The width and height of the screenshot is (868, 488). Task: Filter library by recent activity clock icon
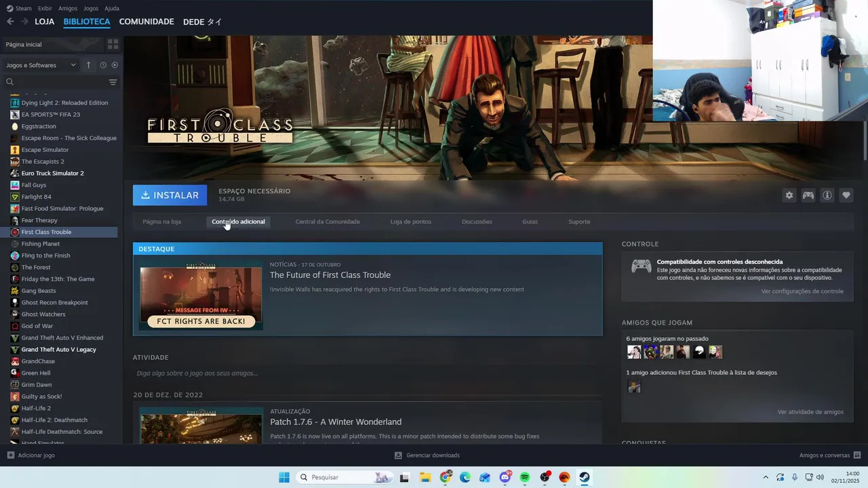103,65
